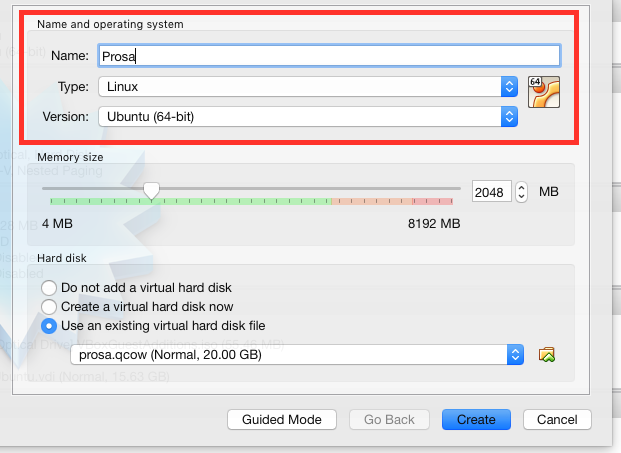Click the Guided Mode button
Viewport: 621px width, 453px height.
(x=282, y=419)
